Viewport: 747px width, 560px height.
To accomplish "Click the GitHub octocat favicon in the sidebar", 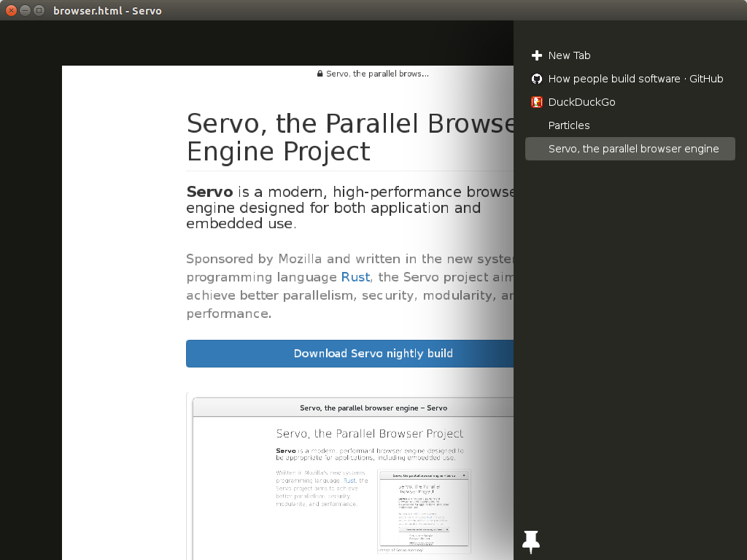I will [x=537, y=79].
